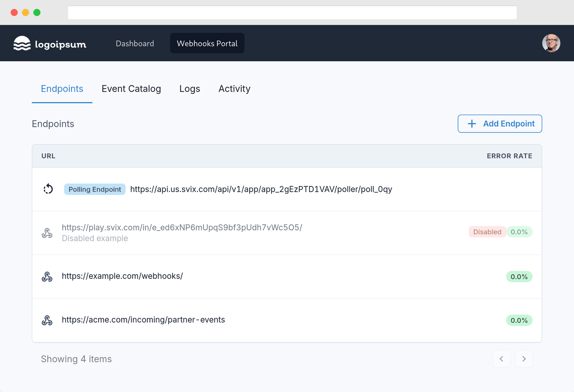Click the plus icon in Add Endpoint

pos(471,123)
